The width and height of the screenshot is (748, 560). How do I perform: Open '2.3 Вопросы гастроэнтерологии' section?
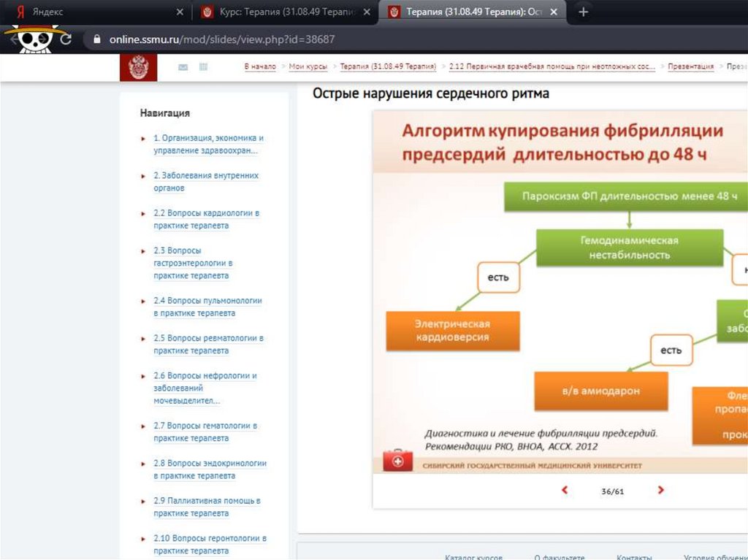coord(193,263)
